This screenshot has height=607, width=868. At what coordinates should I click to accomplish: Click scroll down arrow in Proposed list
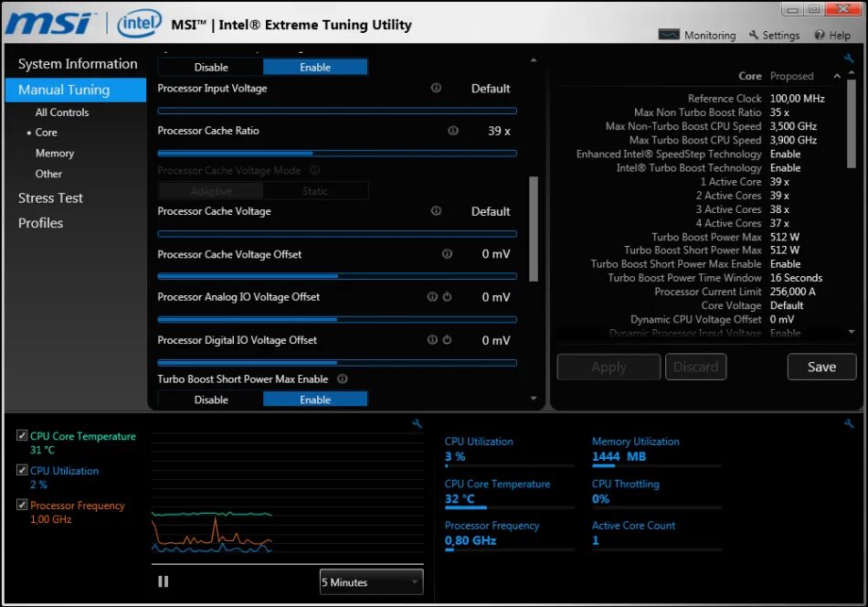click(852, 332)
